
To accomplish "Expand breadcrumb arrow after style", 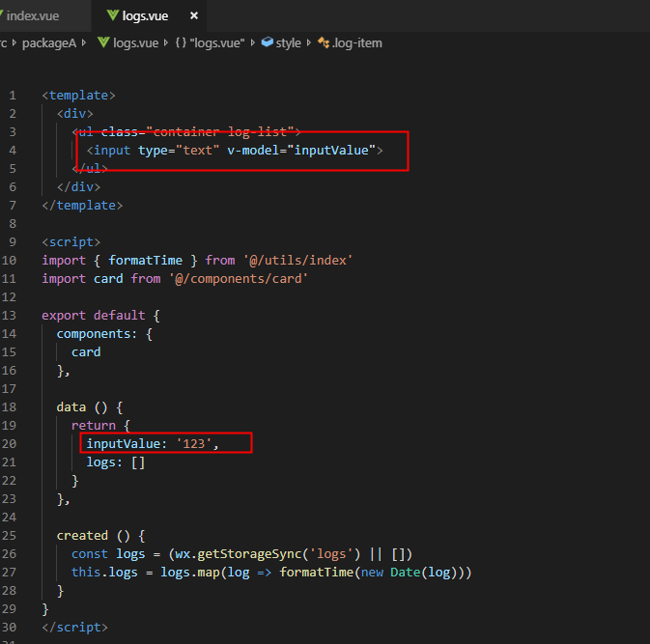I will [x=309, y=42].
